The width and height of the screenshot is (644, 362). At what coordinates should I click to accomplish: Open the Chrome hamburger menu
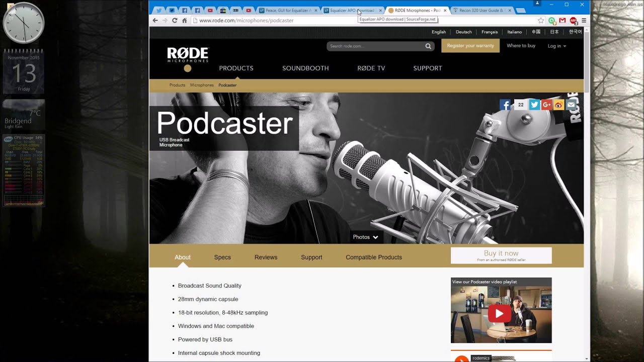tap(584, 21)
